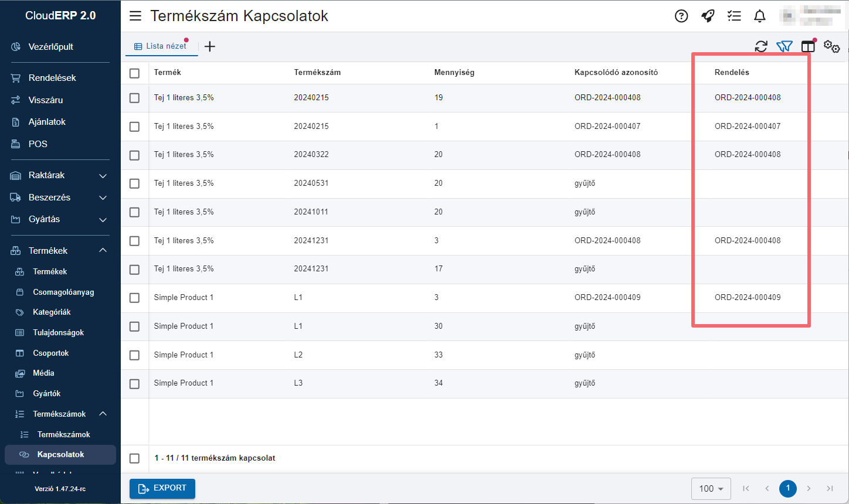Click the rocket icon in header

(x=708, y=16)
